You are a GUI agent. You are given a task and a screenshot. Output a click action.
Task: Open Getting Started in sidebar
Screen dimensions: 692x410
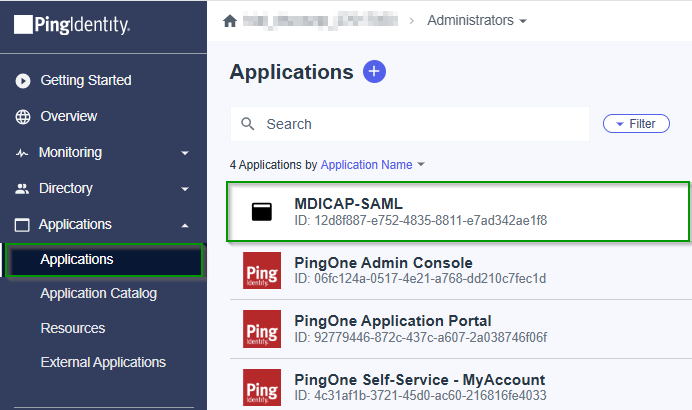(86, 80)
